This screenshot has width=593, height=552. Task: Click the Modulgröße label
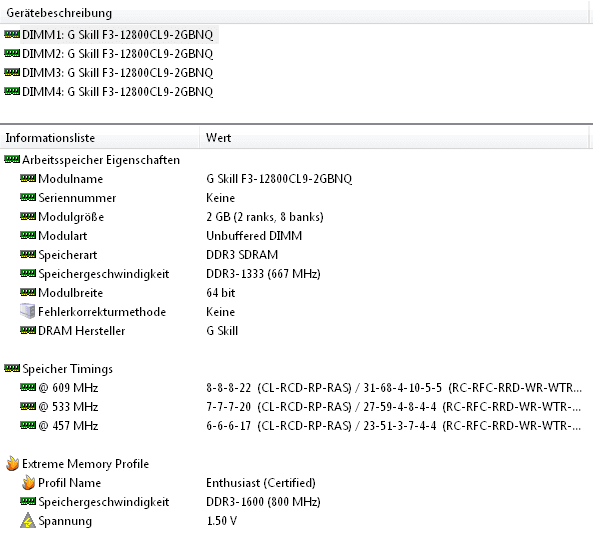pos(71,217)
